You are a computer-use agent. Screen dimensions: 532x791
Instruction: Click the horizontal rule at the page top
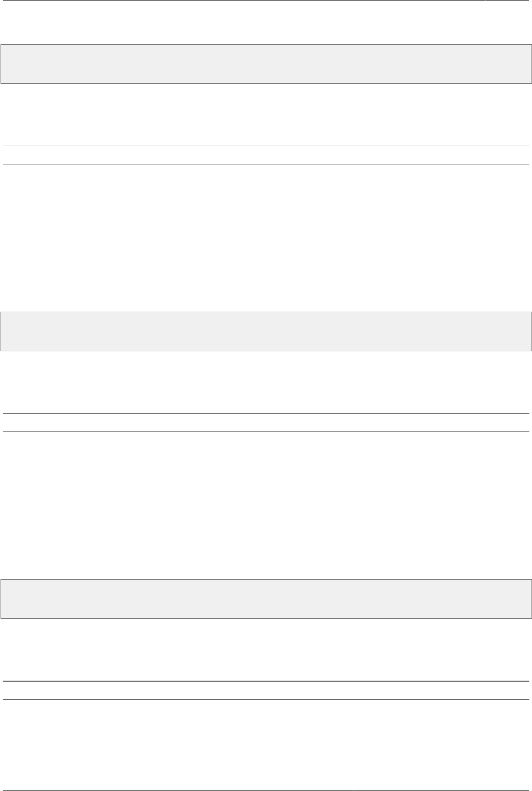click(x=265, y=1)
